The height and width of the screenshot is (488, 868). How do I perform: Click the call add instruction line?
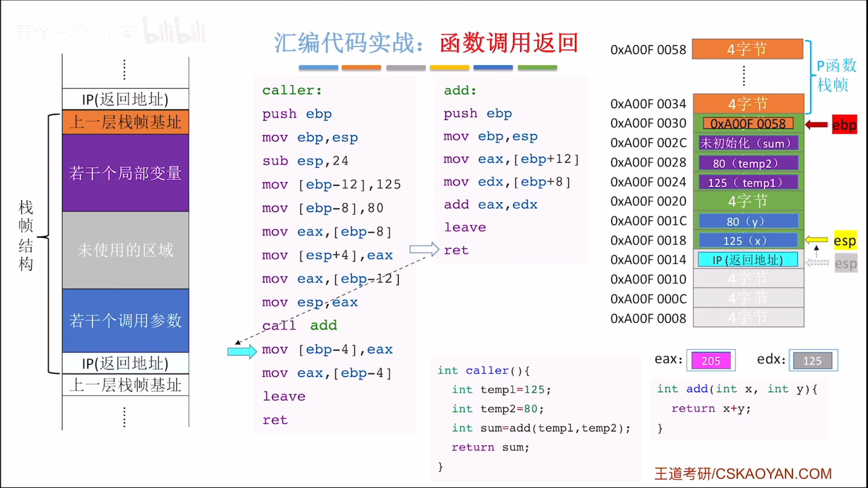[x=300, y=325]
